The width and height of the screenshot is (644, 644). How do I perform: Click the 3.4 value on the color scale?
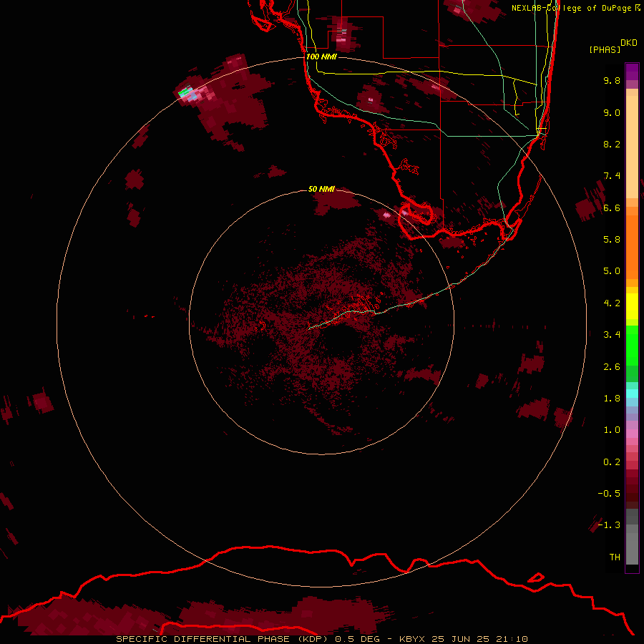pyautogui.click(x=612, y=335)
